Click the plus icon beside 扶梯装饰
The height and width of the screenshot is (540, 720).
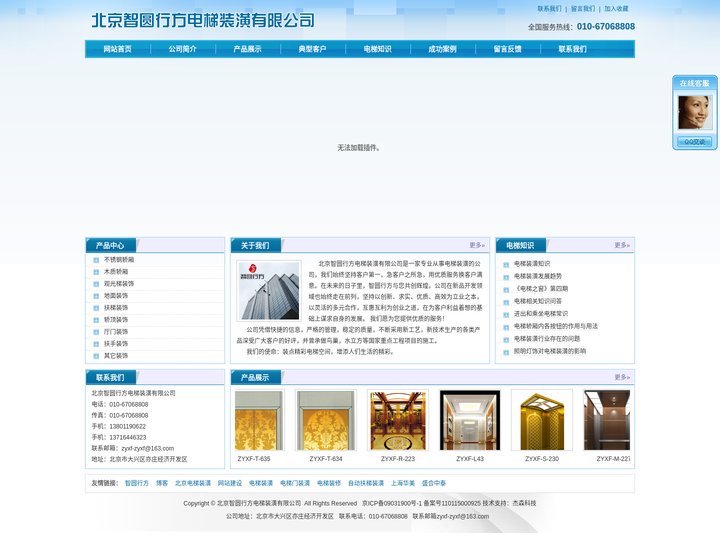pyautogui.click(x=96, y=308)
